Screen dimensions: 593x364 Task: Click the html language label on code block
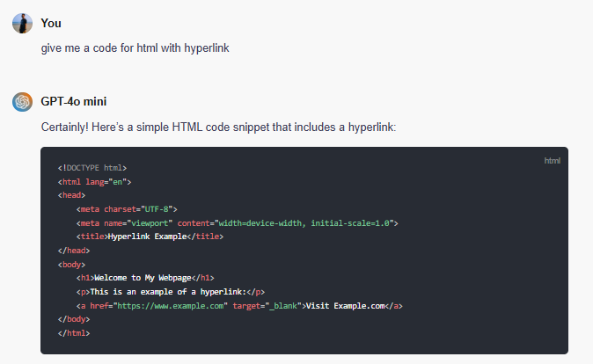[x=552, y=161]
